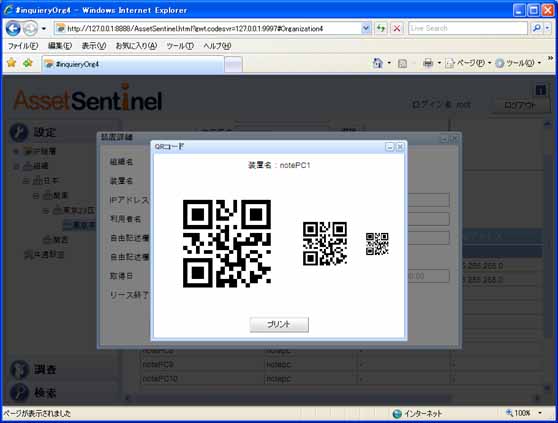This screenshot has width=558, height=423.
Task: Click the Favorites star icon
Action: coord(11,63)
